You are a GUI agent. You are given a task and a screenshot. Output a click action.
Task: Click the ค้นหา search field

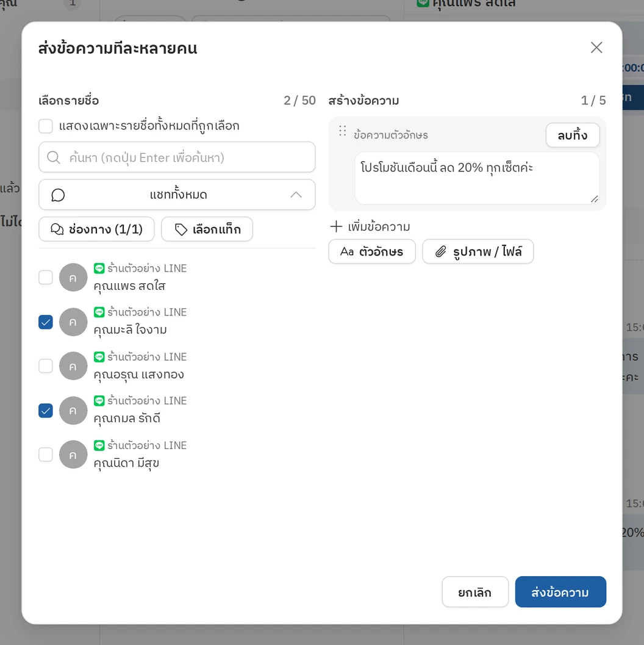pos(177,157)
